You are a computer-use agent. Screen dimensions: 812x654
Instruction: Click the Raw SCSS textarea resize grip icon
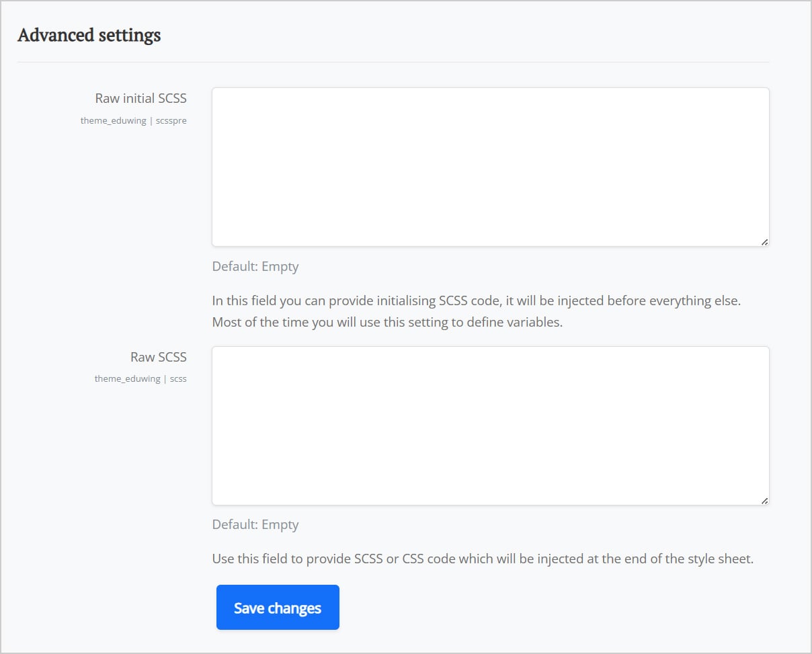(764, 499)
